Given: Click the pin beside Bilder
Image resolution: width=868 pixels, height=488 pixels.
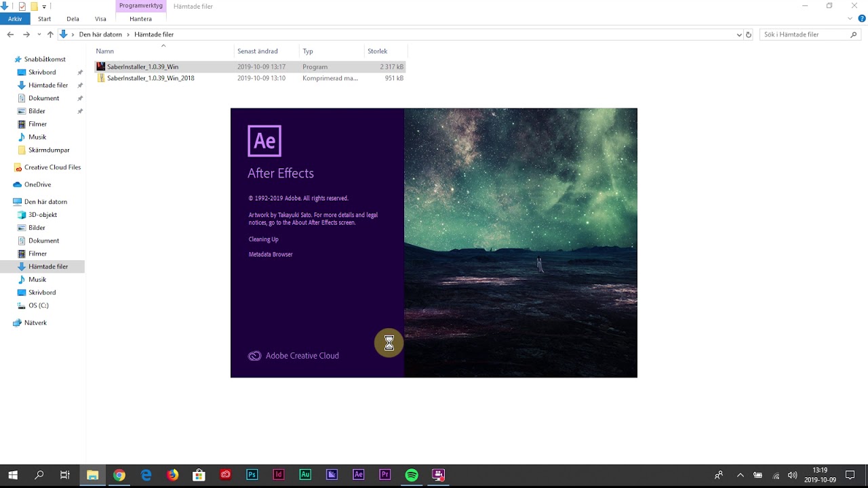Looking at the screenshot, I should [80, 111].
